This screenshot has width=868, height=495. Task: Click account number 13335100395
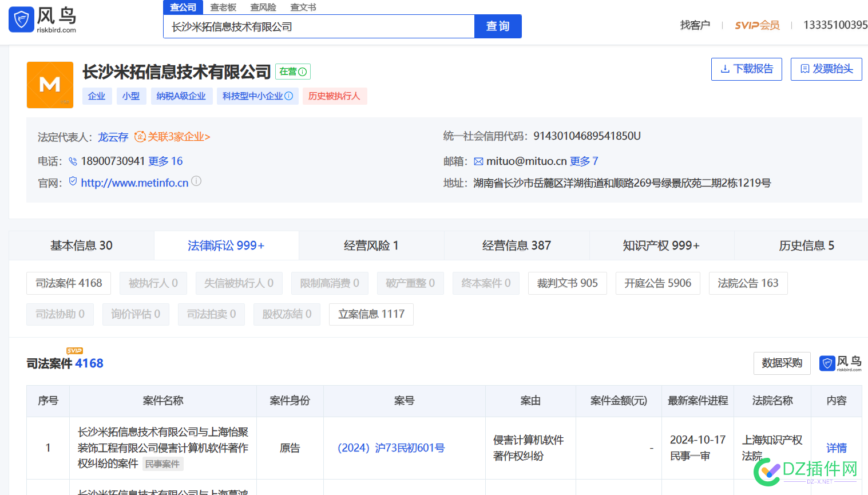pyautogui.click(x=835, y=25)
